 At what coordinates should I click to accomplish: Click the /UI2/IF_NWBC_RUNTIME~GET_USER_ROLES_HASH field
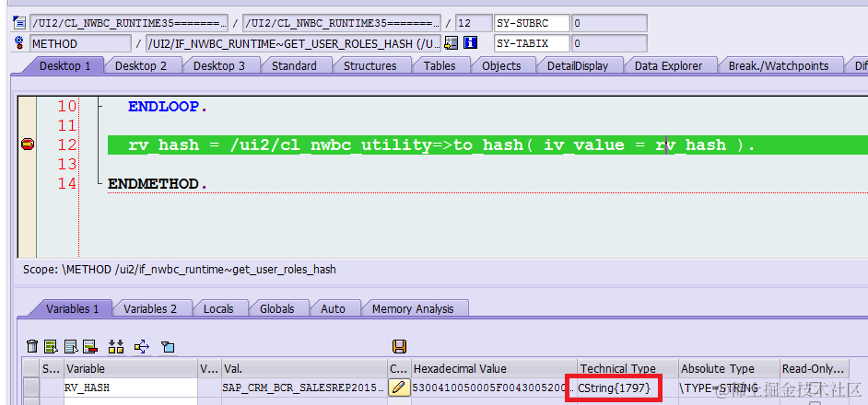point(293,43)
